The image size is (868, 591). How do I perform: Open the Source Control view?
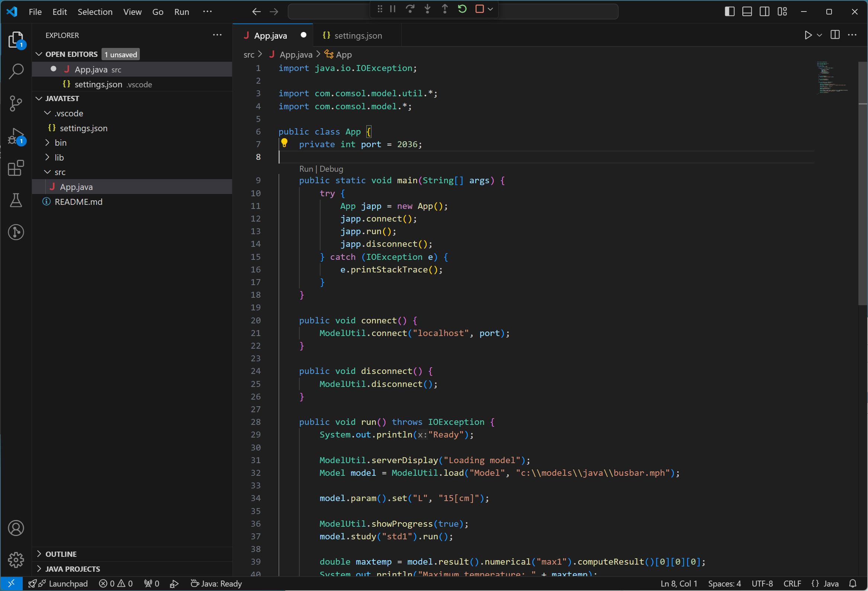(16, 103)
